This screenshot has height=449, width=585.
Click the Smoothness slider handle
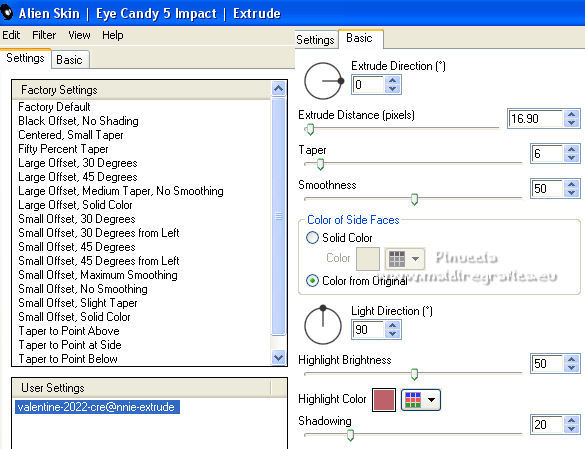click(414, 199)
